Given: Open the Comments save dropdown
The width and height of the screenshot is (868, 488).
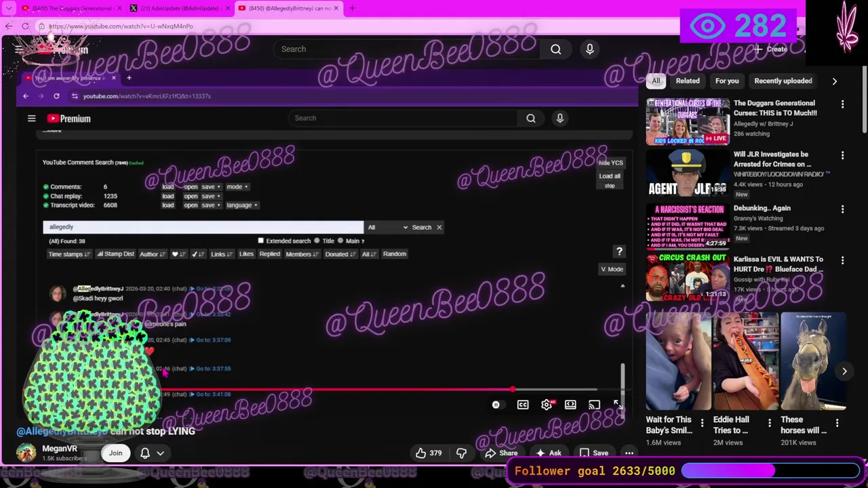Looking at the screenshot, I should [210, 187].
